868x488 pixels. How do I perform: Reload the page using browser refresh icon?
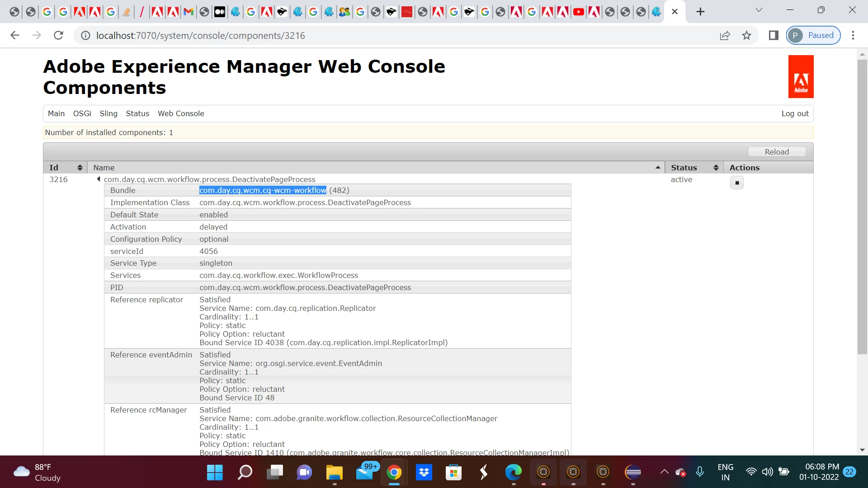58,35
